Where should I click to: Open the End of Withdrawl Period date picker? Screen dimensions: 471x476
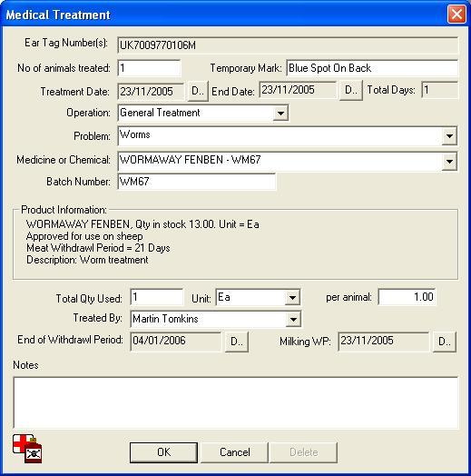point(237,342)
